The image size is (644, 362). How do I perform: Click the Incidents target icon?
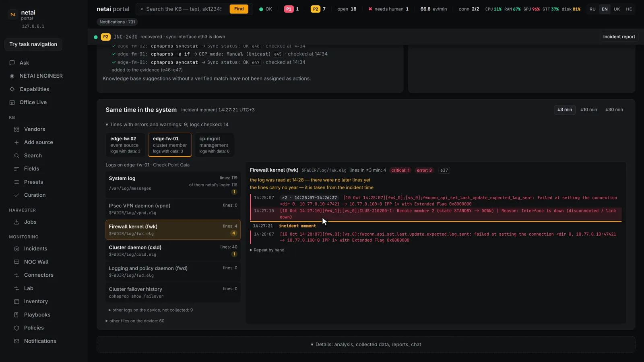pyautogui.click(x=17, y=249)
